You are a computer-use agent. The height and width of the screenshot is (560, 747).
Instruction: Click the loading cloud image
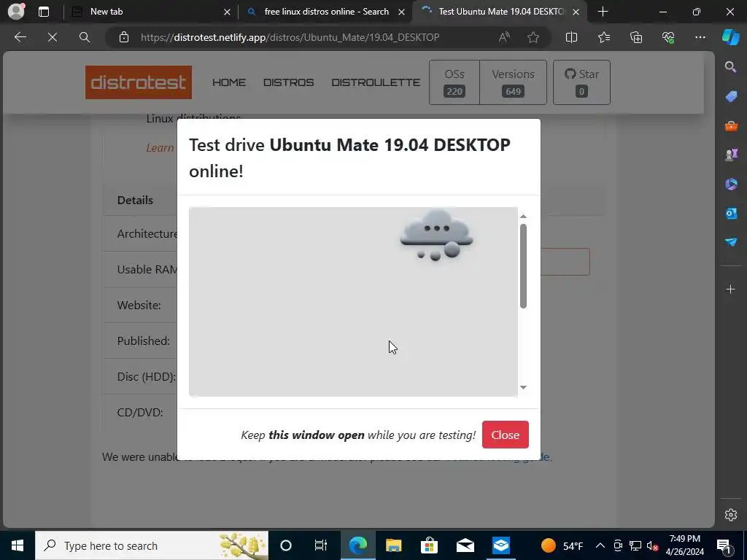click(436, 236)
